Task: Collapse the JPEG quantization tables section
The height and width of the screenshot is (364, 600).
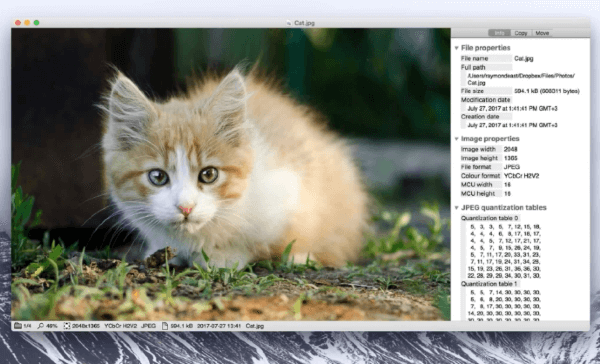Action: click(x=457, y=207)
